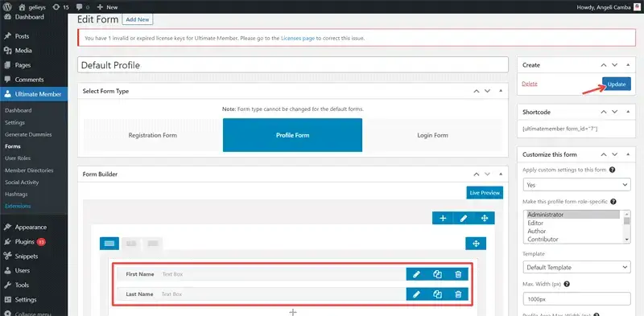Grab the top row move handle icon
The image size is (644, 316).
coord(485,219)
